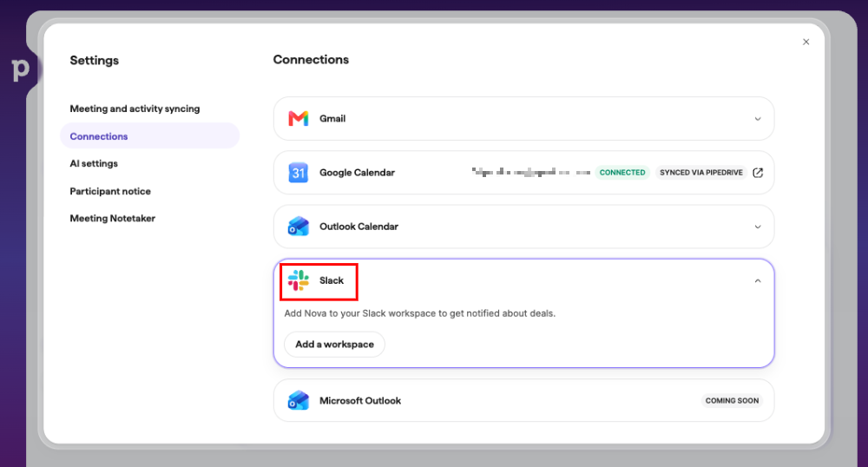Collapse the Slack section chevron
The image size is (868, 467).
click(x=758, y=281)
